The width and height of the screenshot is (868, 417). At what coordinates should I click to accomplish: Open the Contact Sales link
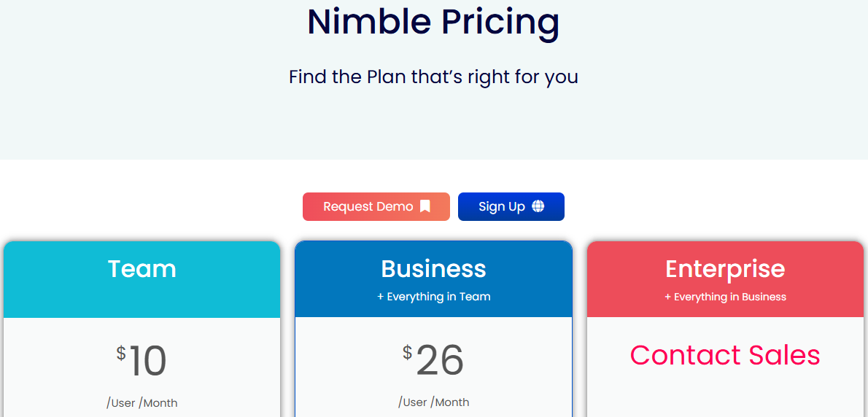pyautogui.click(x=725, y=355)
